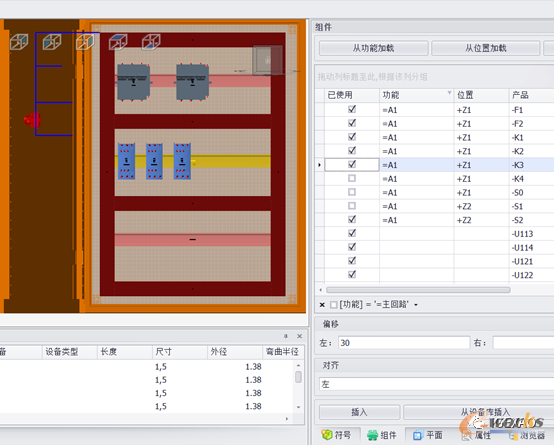Image resolution: width=554 pixels, height=445 pixels.
Task: Sort by the 产品 column header
Action: pyautogui.click(x=531, y=95)
